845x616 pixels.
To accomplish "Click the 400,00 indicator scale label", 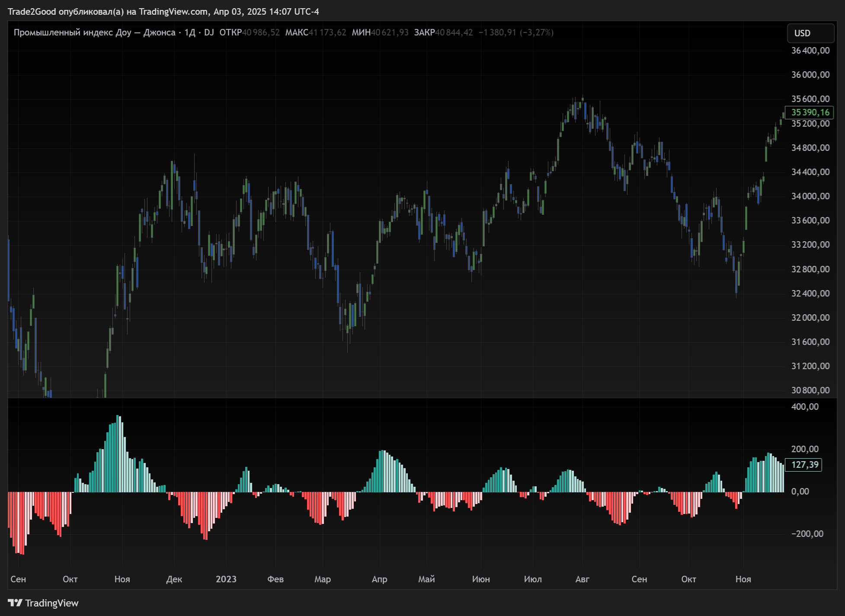I will (805, 407).
